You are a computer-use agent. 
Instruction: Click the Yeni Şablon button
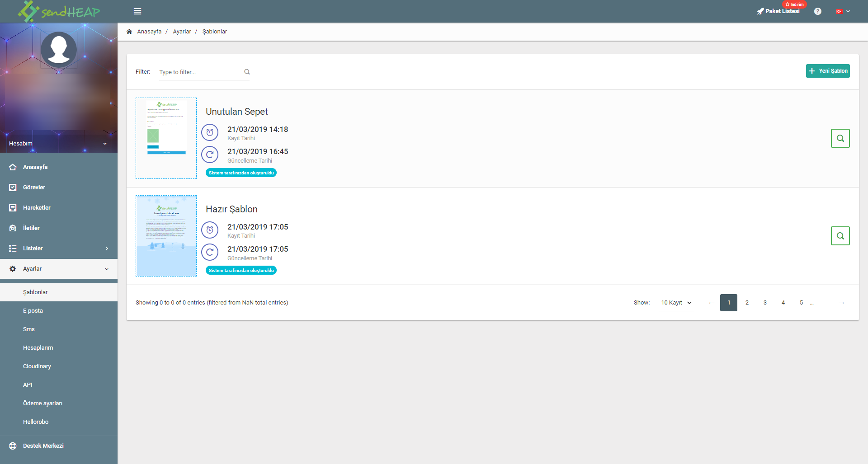pyautogui.click(x=828, y=71)
